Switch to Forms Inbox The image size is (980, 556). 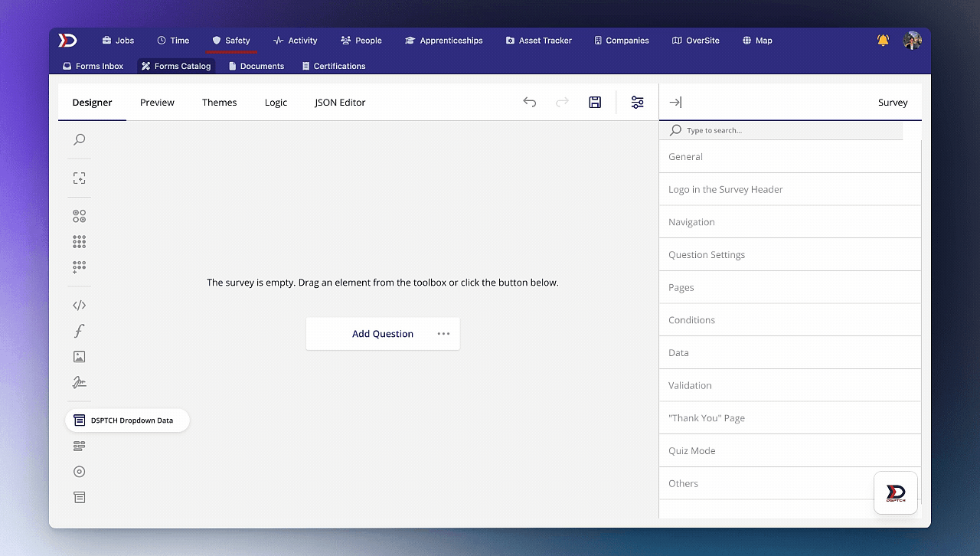coord(93,66)
